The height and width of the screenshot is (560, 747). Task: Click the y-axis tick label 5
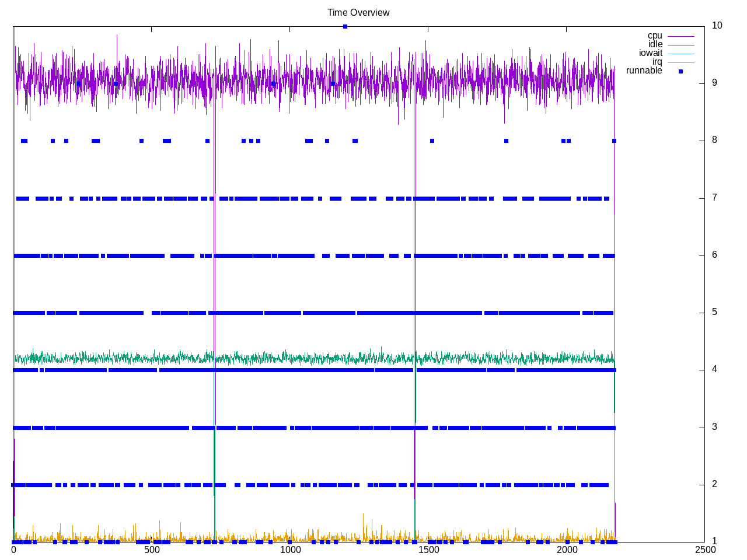[714, 313]
